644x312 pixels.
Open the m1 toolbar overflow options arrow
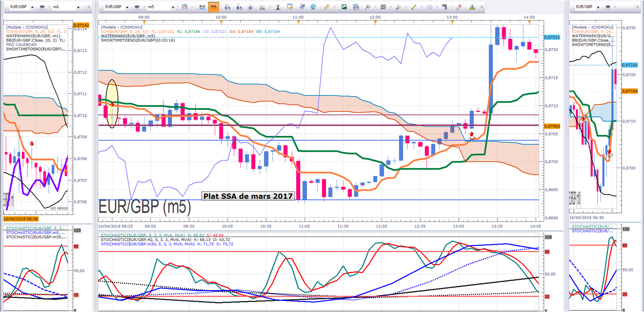click(x=89, y=7)
